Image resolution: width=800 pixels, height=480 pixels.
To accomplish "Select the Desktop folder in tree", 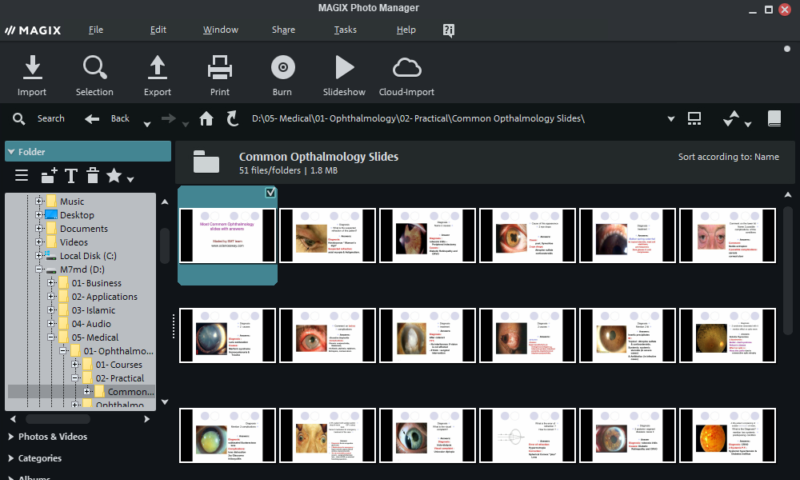I will click(77, 215).
